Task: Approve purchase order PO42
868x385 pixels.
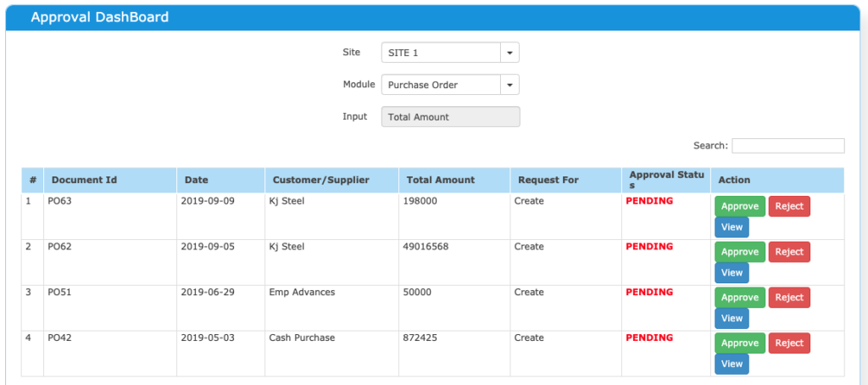Action: pyautogui.click(x=740, y=343)
